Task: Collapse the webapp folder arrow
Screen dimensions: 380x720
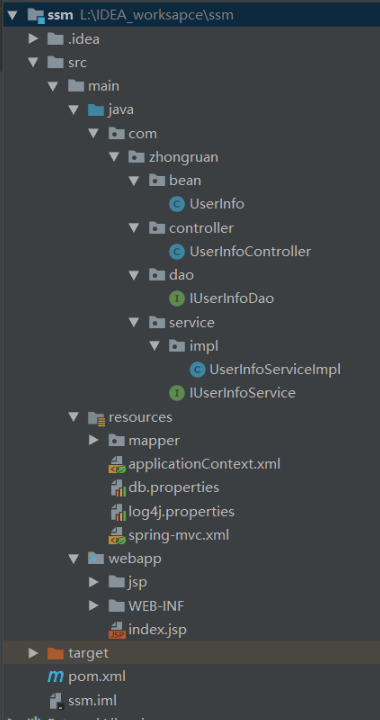Action: [x=73, y=559]
